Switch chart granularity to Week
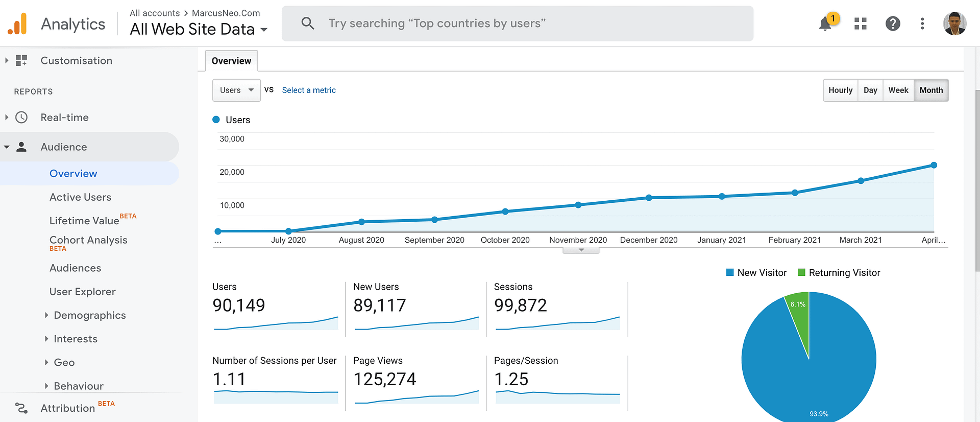 [898, 90]
